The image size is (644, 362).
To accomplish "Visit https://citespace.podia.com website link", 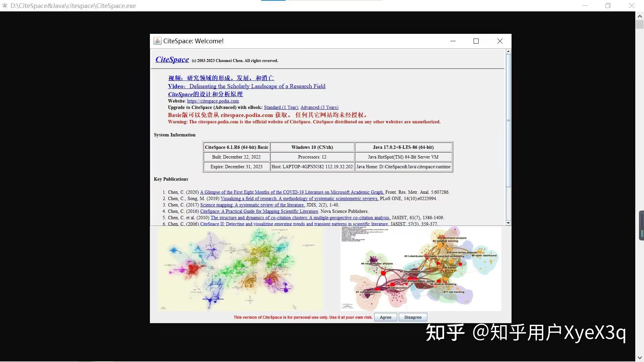I will (213, 101).
